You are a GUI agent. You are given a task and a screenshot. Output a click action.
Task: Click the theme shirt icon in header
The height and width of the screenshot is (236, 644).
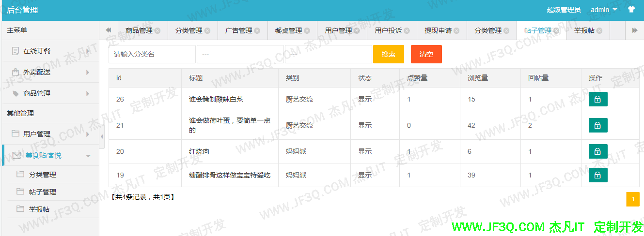click(x=631, y=10)
